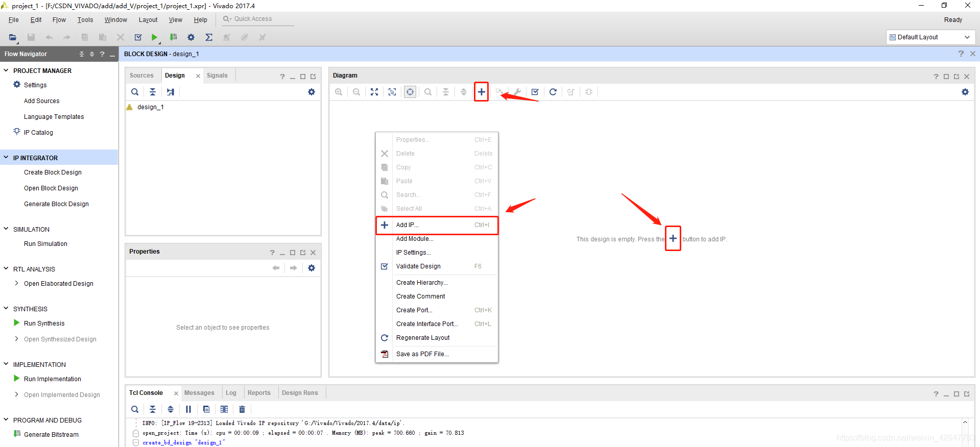Image resolution: width=980 pixels, height=447 pixels.
Task: Clear Tcl Console with trash icon
Action: pyautogui.click(x=242, y=409)
